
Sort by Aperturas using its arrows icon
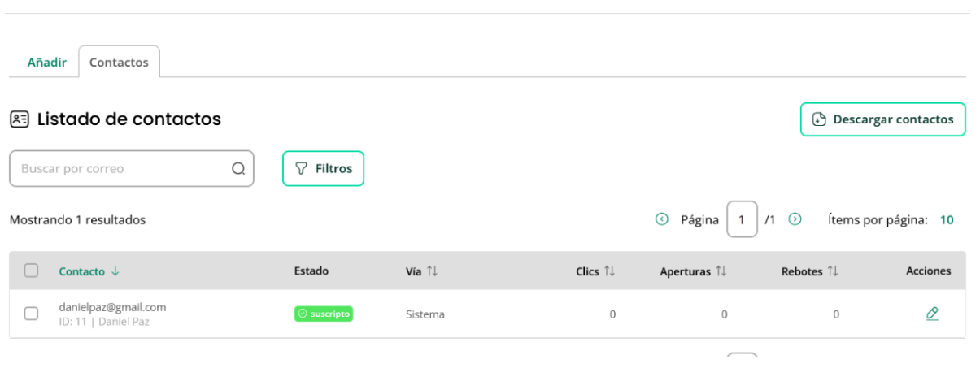coord(721,271)
